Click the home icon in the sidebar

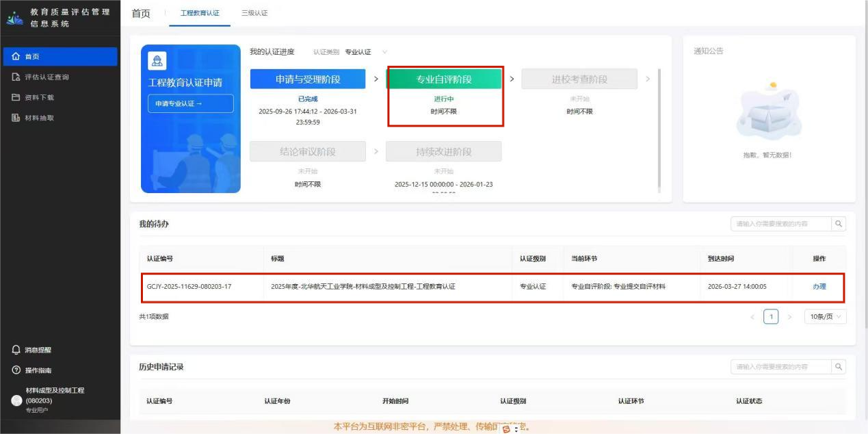(16, 57)
